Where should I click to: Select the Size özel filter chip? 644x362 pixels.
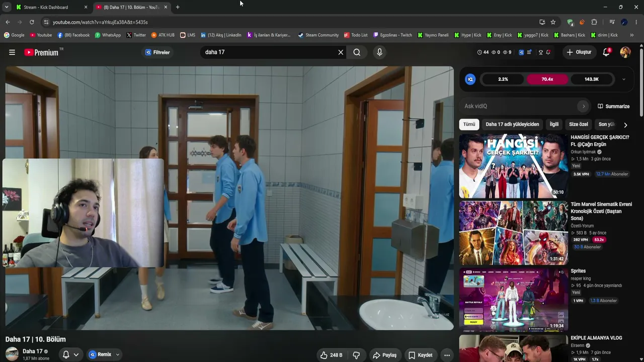click(579, 124)
